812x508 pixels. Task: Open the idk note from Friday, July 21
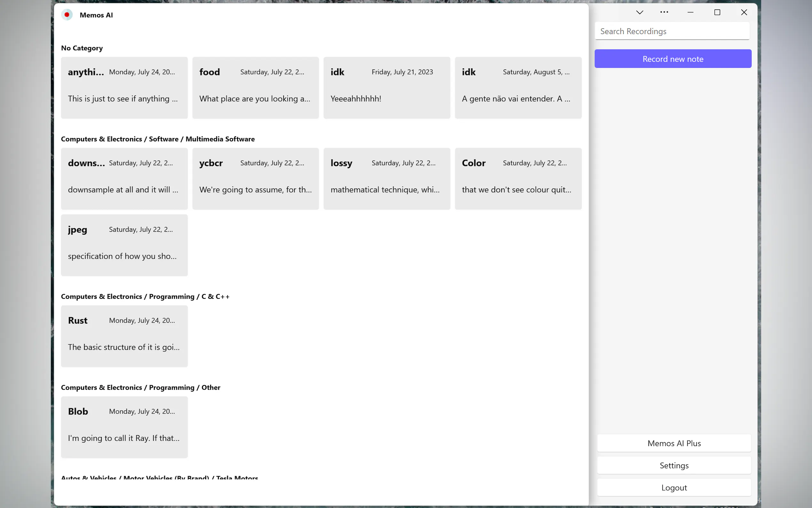point(387,87)
